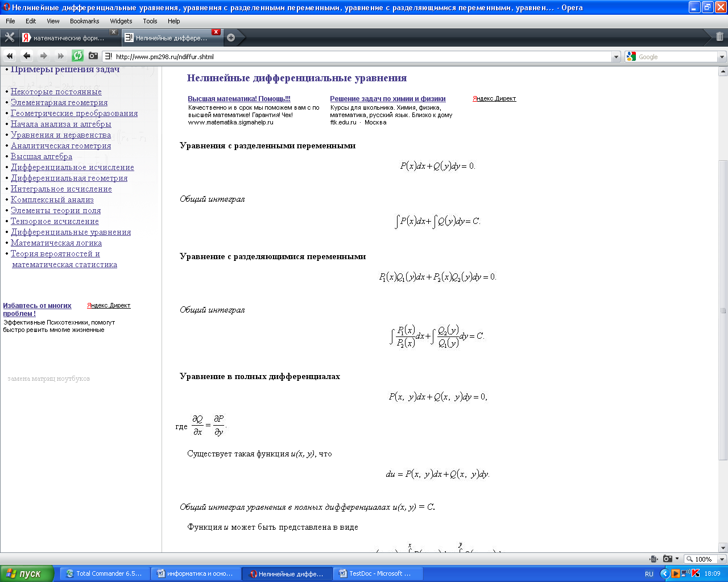Go back to the previous page
728x582 pixels.
(x=27, y=56)
